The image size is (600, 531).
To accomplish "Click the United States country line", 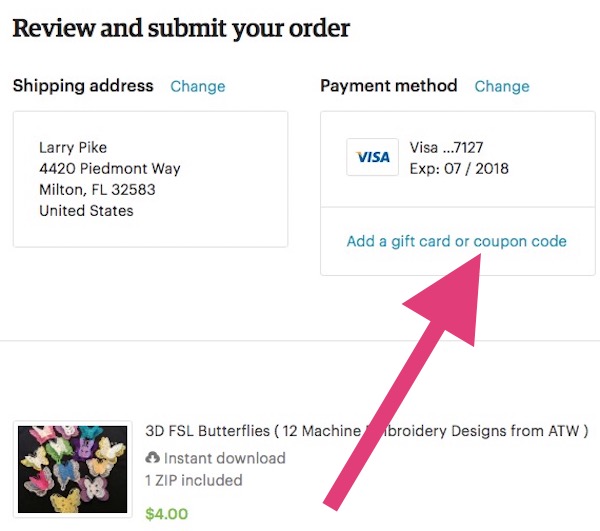I will tap(86, 210).
